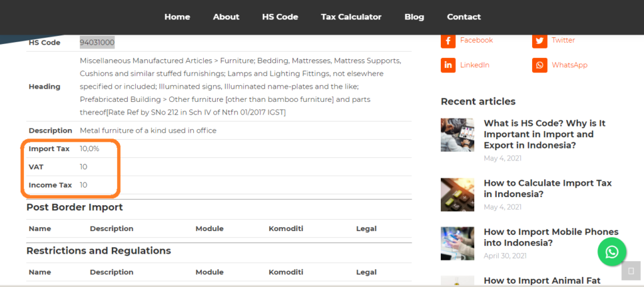
Task: Open the green floating WhatsApp chat button
Action: click(x=612, y=252)
